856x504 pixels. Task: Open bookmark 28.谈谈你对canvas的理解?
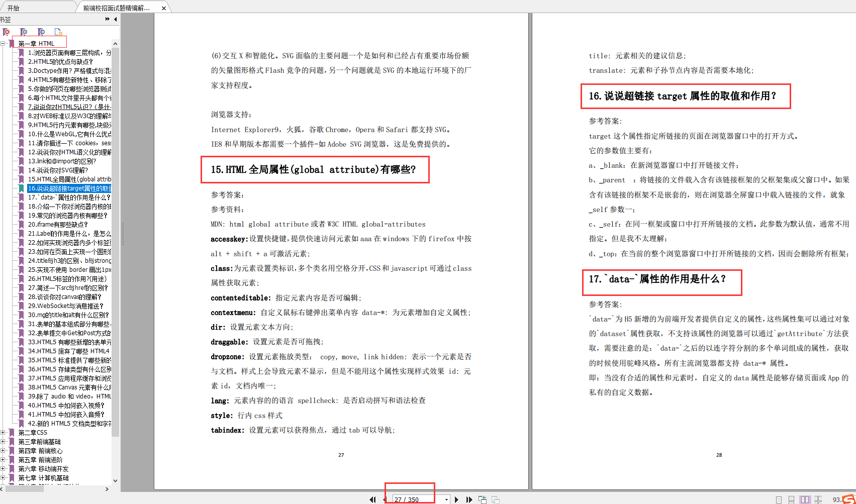coord(64,297)
